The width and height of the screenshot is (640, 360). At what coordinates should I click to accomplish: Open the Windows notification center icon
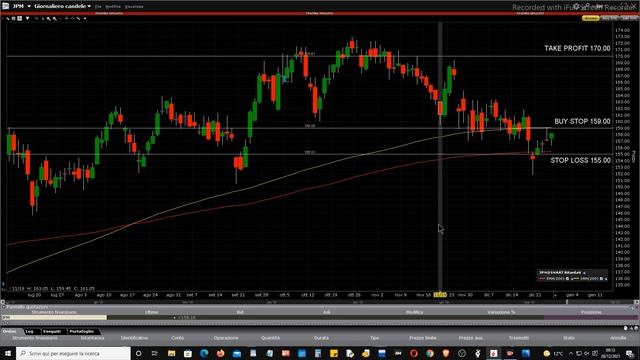pyautogui.click(x=630, y=353)
